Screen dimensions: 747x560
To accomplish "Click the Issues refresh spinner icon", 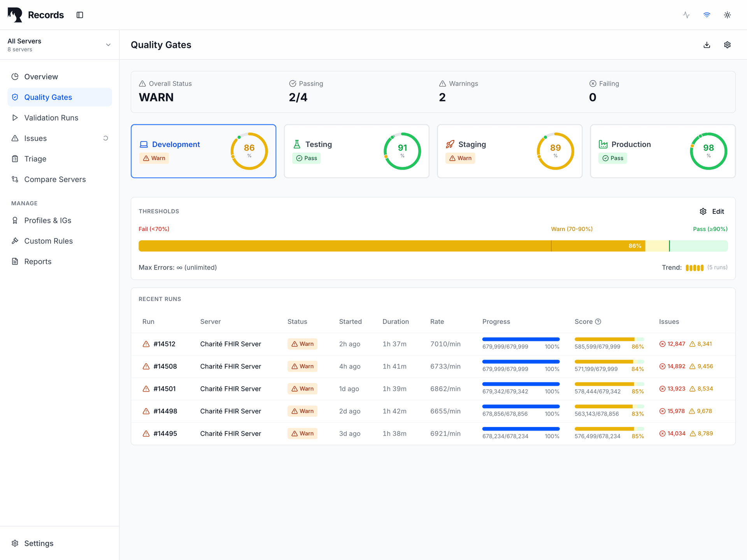I will click(105, 138).
